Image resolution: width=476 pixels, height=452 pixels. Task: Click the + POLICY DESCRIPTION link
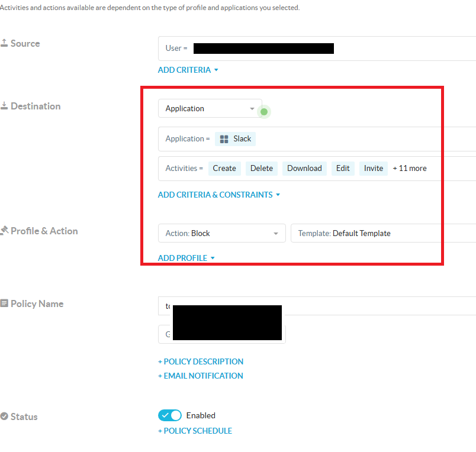[200, 361]
